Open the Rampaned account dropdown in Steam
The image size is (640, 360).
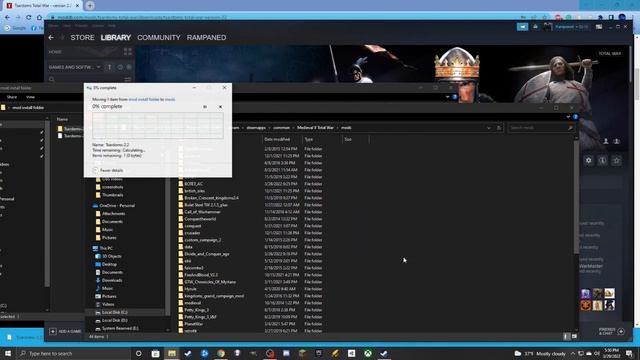[x=571, y=27]
